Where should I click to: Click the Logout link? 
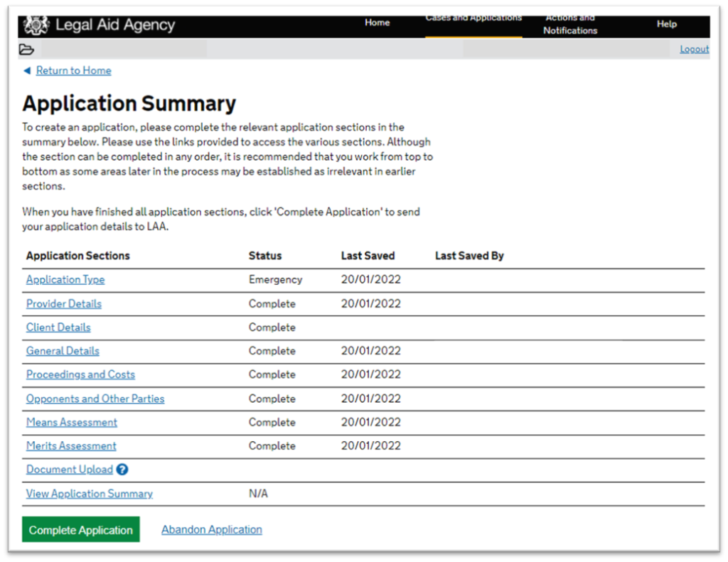(x=694, y=49)
